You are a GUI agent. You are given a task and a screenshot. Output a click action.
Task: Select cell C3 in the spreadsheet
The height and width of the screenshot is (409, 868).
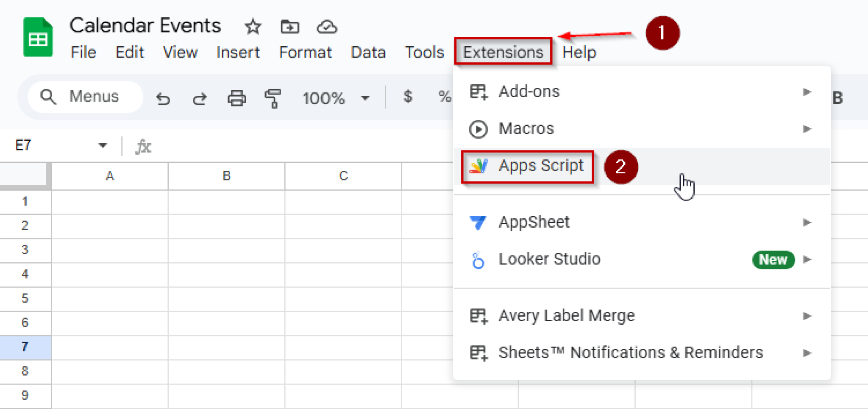342,250
